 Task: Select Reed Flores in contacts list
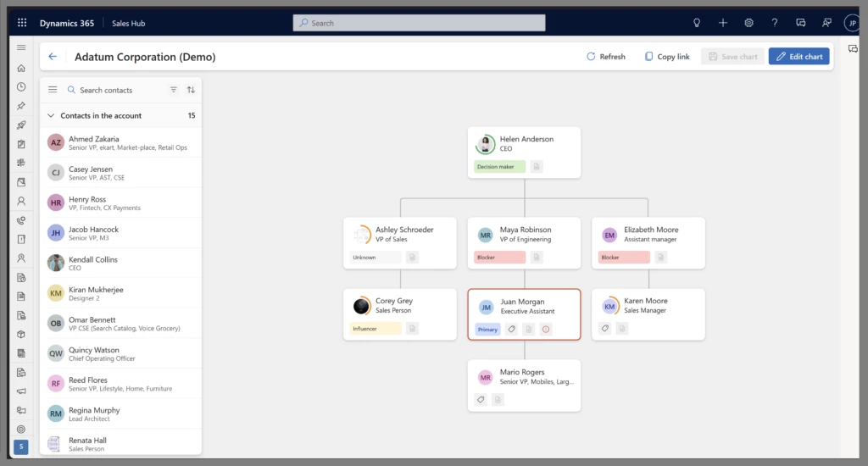click(x=120, y=384)
